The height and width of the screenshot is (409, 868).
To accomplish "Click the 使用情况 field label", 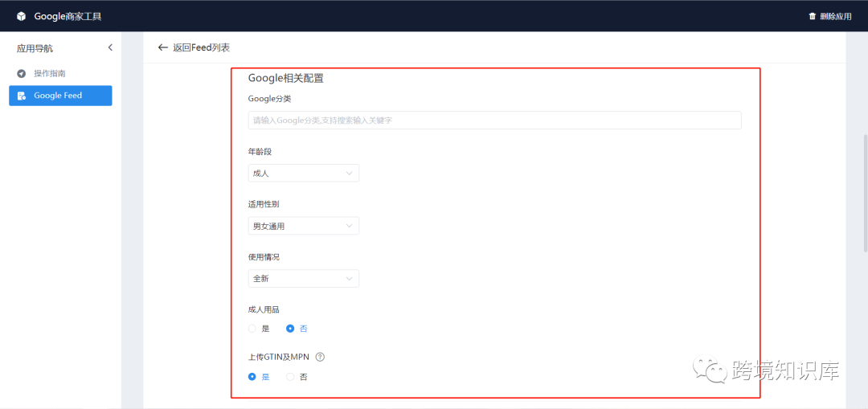I will pyautogui.click(x=264, y=257).
